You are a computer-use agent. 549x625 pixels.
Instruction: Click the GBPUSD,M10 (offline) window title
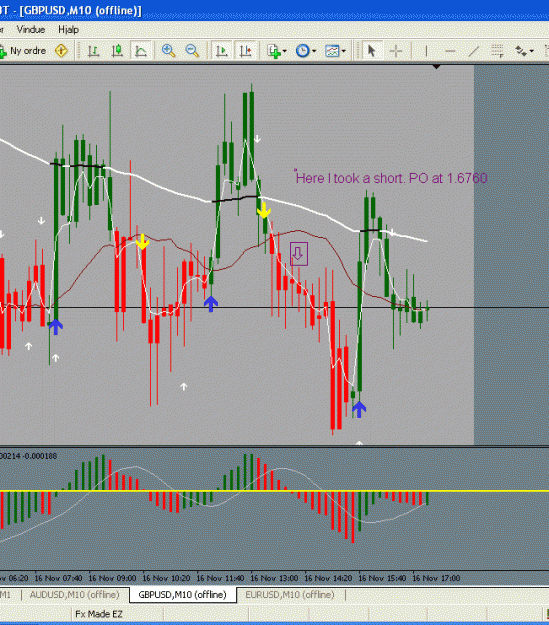pyautogui.click(x=80, y=10)
